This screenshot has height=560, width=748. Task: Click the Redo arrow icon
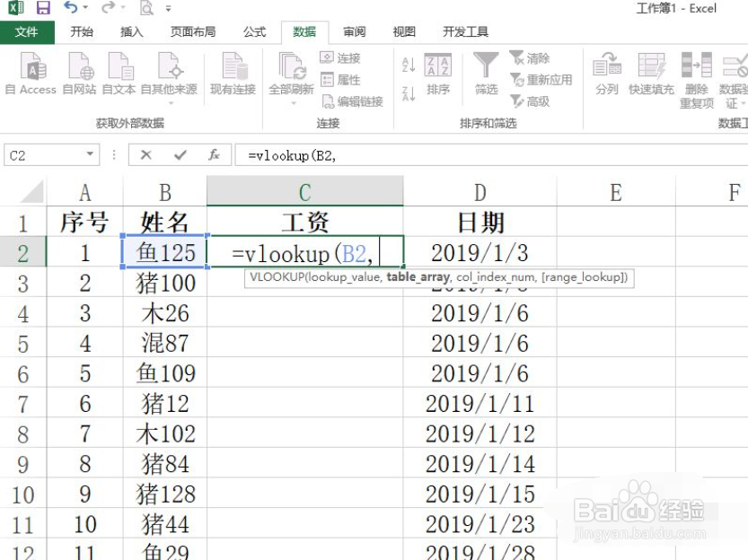109,7
